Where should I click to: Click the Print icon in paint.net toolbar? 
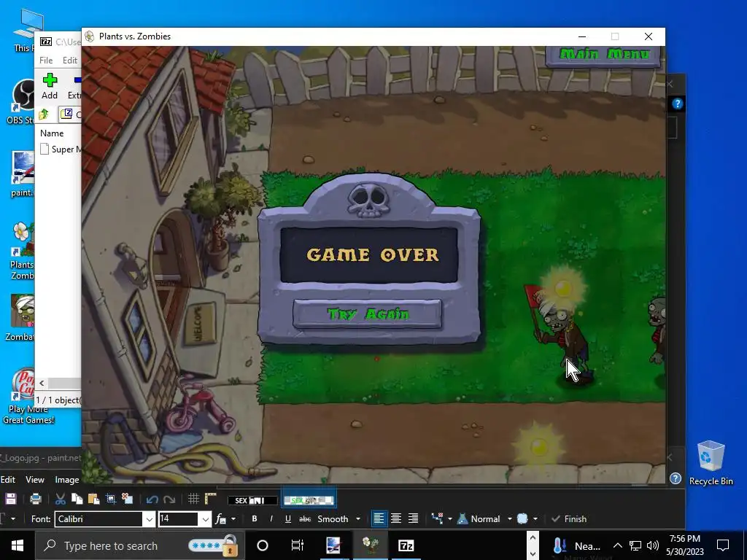pos(35,499)
